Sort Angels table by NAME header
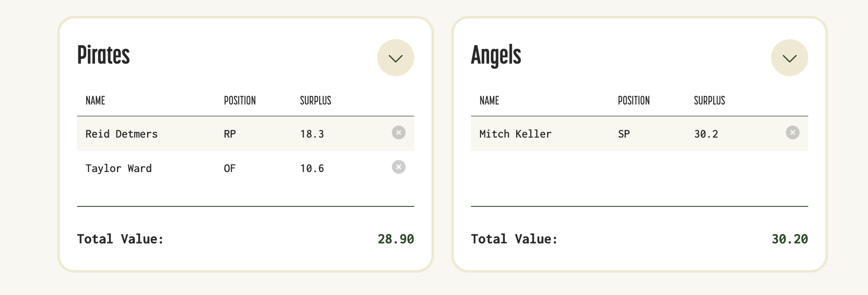Viewport: 868px width, 295px height. click(x=489, y=101)
